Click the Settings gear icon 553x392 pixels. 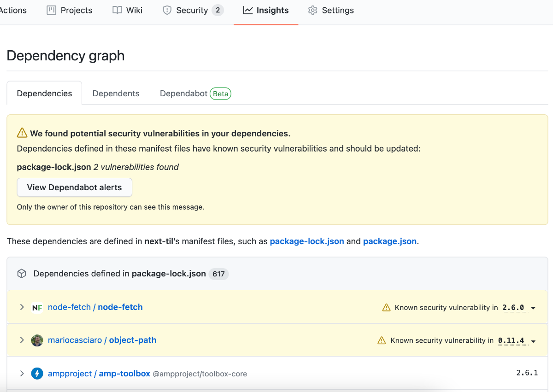[313, 10]
